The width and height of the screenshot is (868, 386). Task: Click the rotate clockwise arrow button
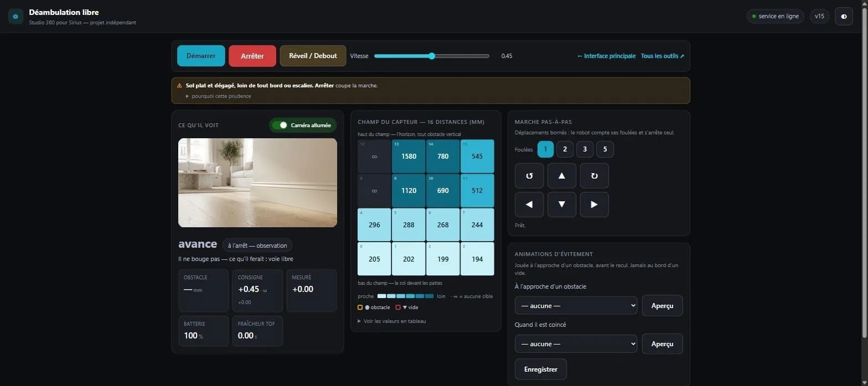click(x=595, y=175)
